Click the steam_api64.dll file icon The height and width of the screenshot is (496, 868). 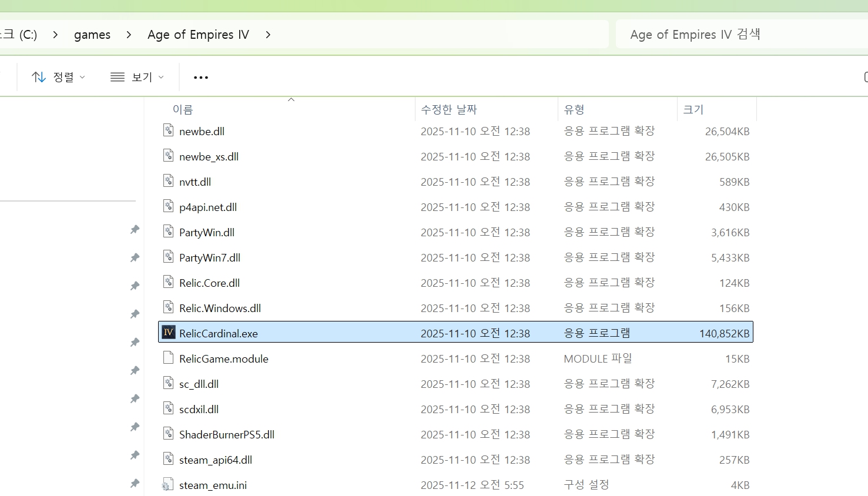[x=168, y=459]
